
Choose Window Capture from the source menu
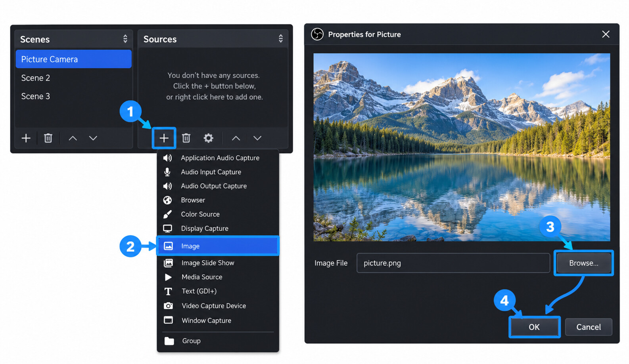pyautogui.click(x=218, y=320)
